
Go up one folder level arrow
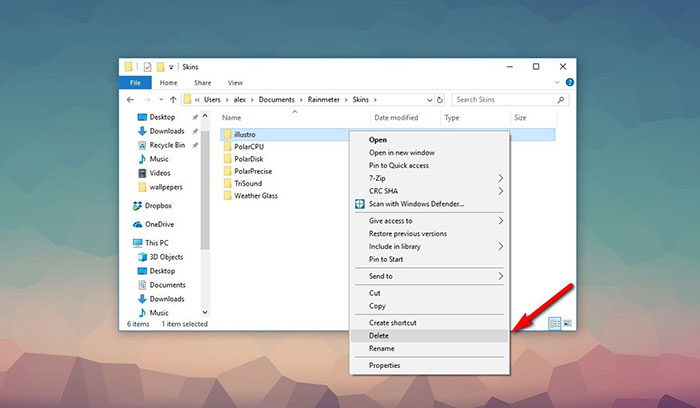coord(173,99)
